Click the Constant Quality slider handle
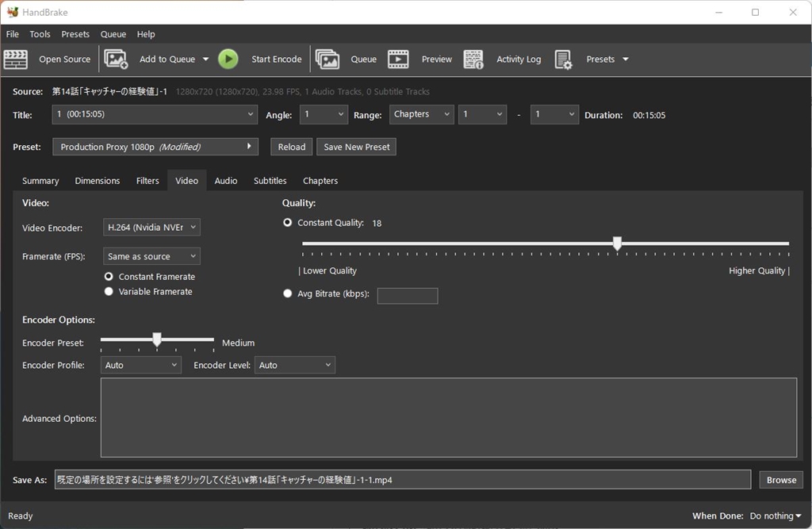Screen dimensions: 812x529 click(617, 243)
